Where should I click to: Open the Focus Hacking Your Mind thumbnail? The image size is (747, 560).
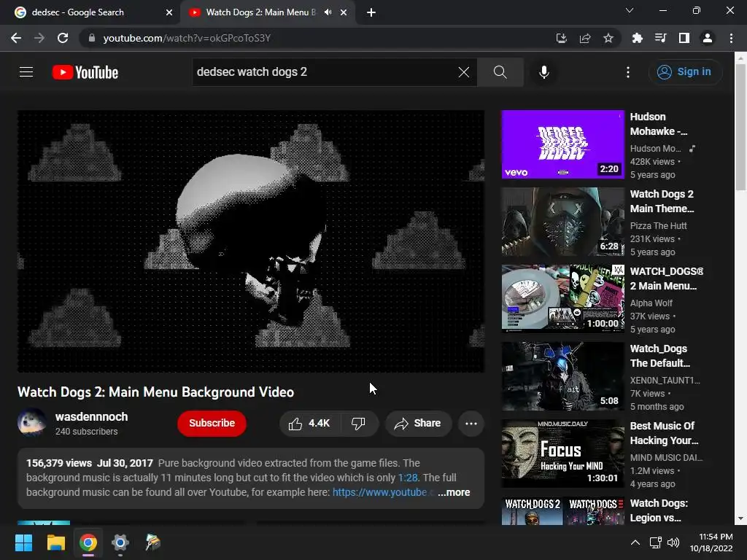tap(562, 454)
